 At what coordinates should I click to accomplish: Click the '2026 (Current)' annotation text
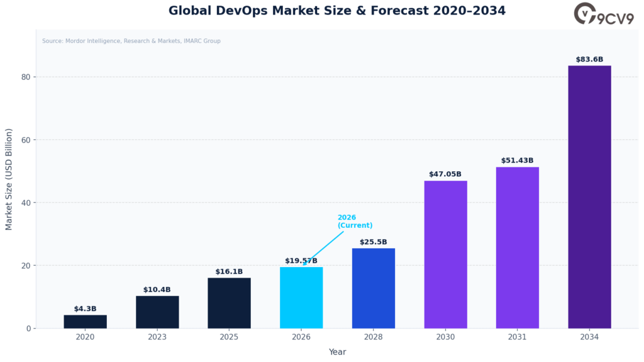click(355, 222)
